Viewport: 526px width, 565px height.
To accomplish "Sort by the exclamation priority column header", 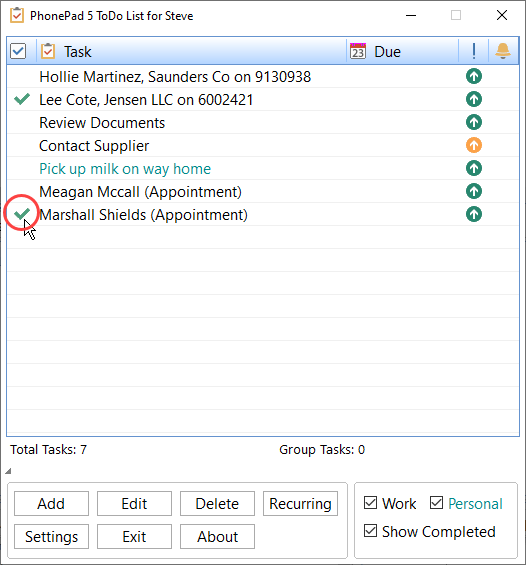I will pos(474,51).
